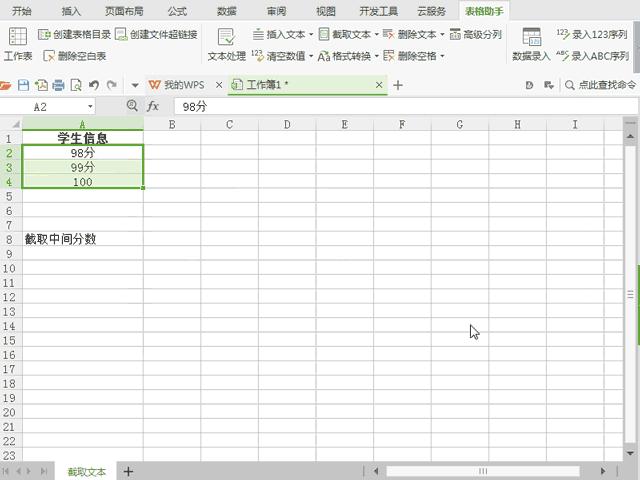Select the 截取文本 sheet tab

click(x=87, y=471)
